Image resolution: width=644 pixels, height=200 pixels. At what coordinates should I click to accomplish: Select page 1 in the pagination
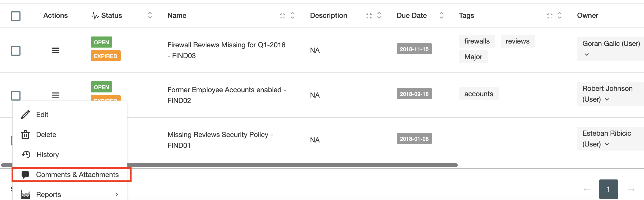608,189
